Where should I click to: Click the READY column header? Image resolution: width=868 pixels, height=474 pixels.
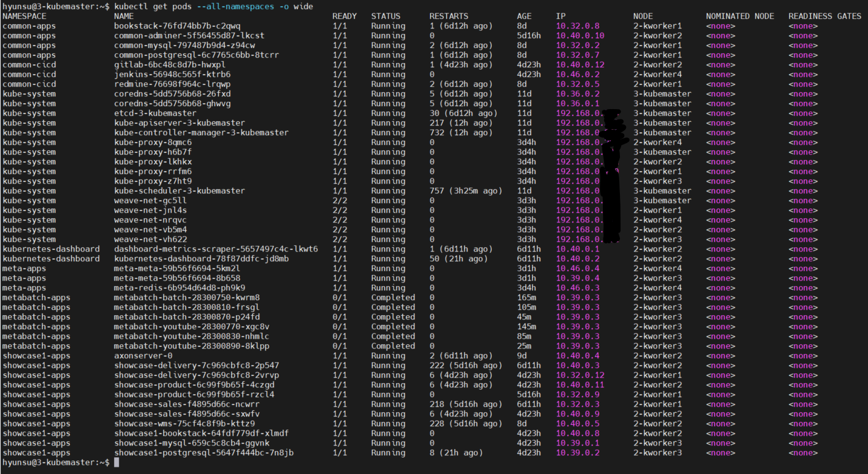point(345,16)
